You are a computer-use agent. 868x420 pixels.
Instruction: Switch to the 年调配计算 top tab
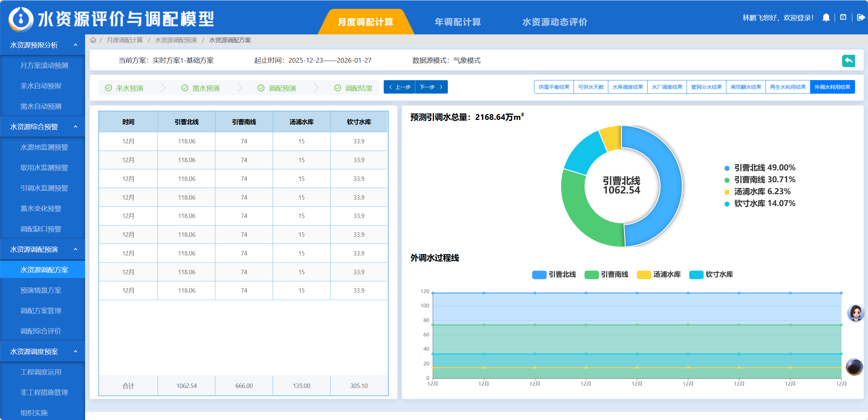[457, 22]
